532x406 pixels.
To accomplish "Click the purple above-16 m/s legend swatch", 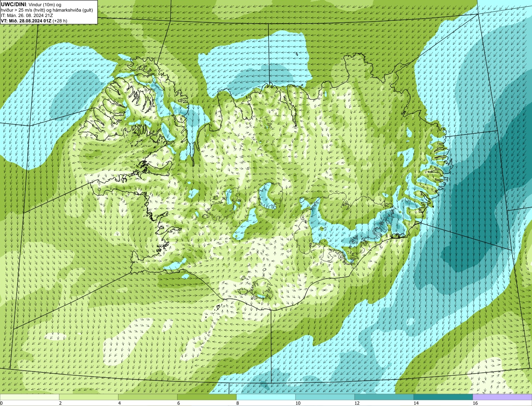I will coord(502,397).
